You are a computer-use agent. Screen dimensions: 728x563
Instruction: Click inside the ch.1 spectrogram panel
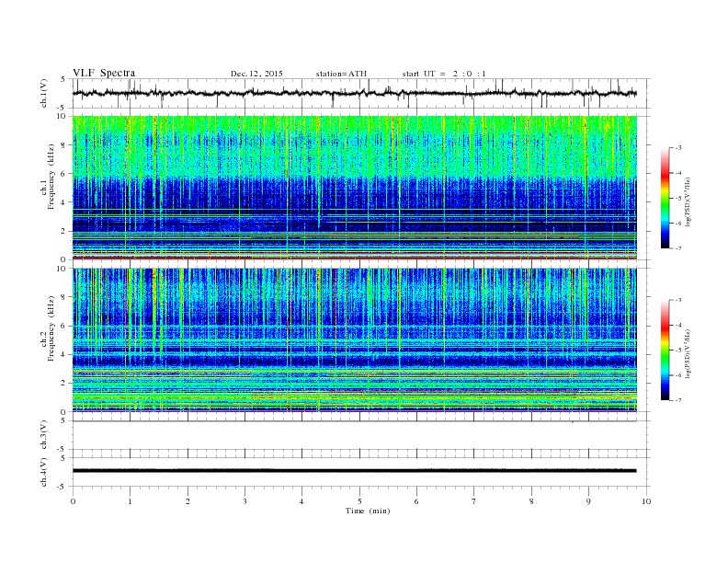[355, 188]
